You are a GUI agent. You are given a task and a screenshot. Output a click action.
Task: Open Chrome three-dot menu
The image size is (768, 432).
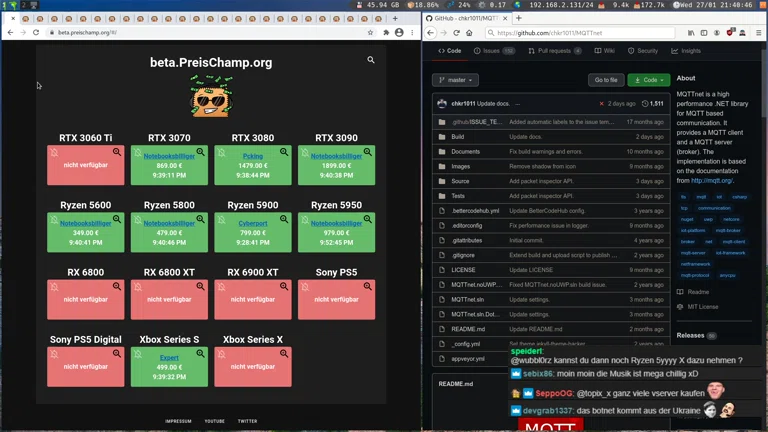(x=411, y=32)
